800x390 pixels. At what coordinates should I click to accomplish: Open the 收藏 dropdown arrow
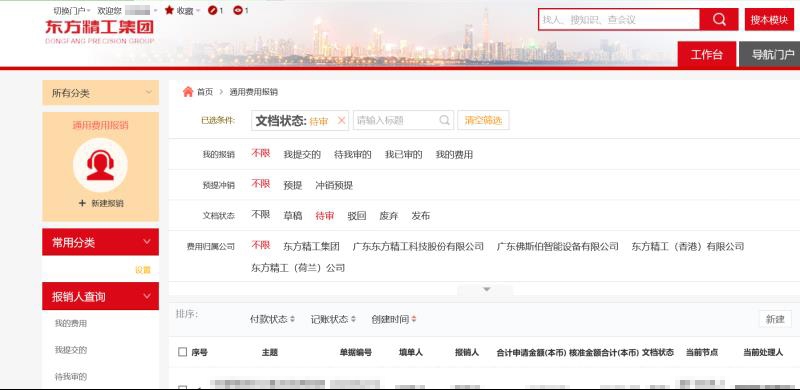click(197, 11)
